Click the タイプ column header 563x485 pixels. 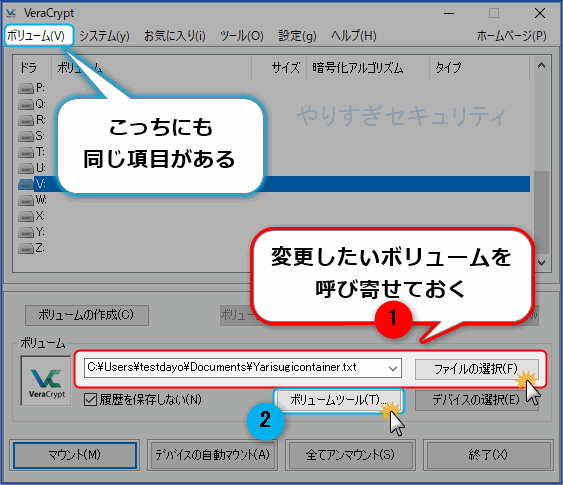(480, 67)
